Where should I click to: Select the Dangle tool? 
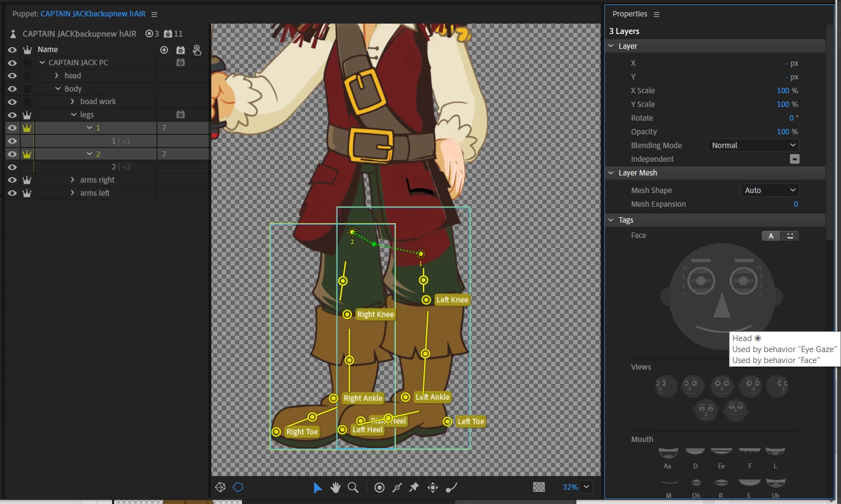[x=451, y=488]
